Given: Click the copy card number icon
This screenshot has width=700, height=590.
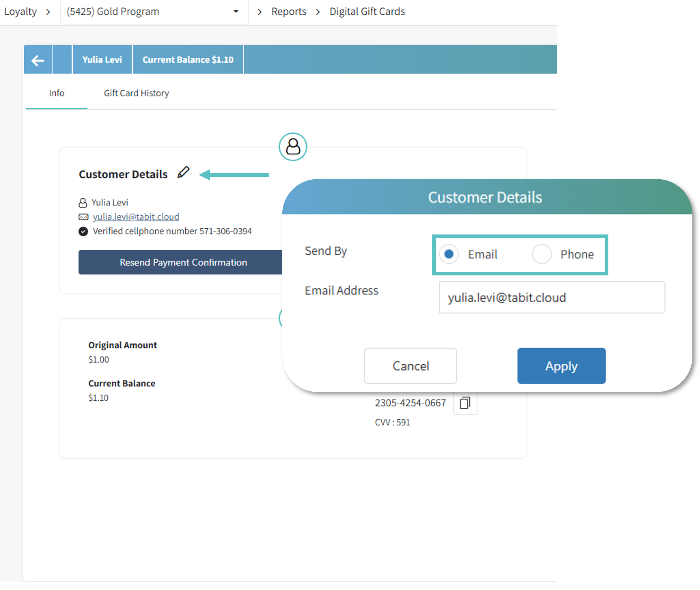Looking at the screenshot, I should pyautogui.click(x=465, y=403).
